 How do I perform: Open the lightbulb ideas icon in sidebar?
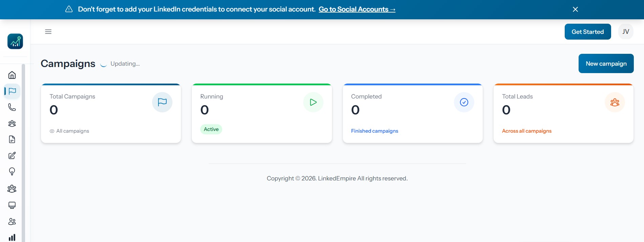[x=12, y=172]
